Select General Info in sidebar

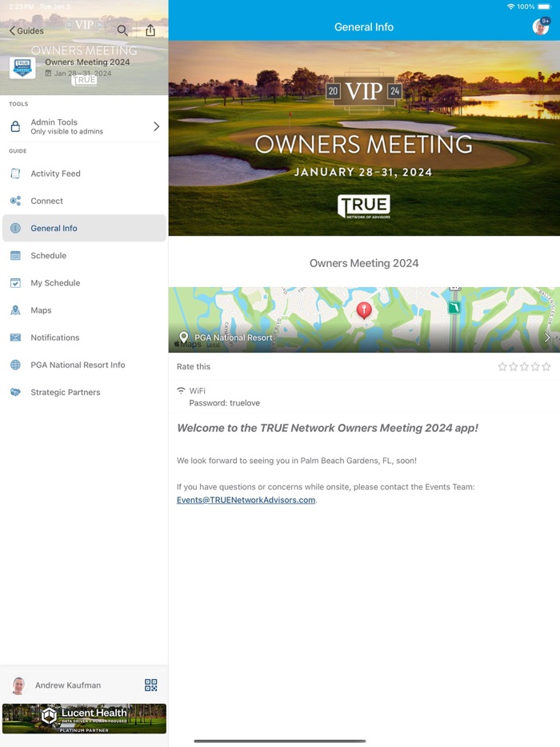tap(84, 228)
